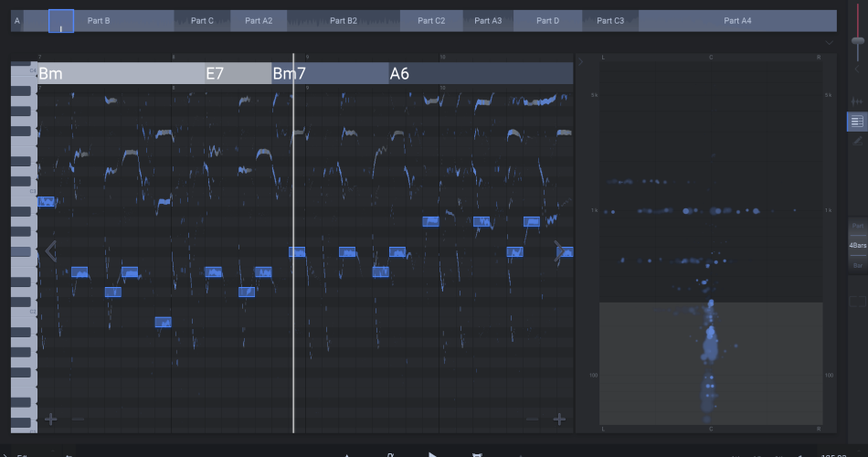
Task: Click the plus zoom icon at bottom right of piano roll
Action: tap(559, 420)
